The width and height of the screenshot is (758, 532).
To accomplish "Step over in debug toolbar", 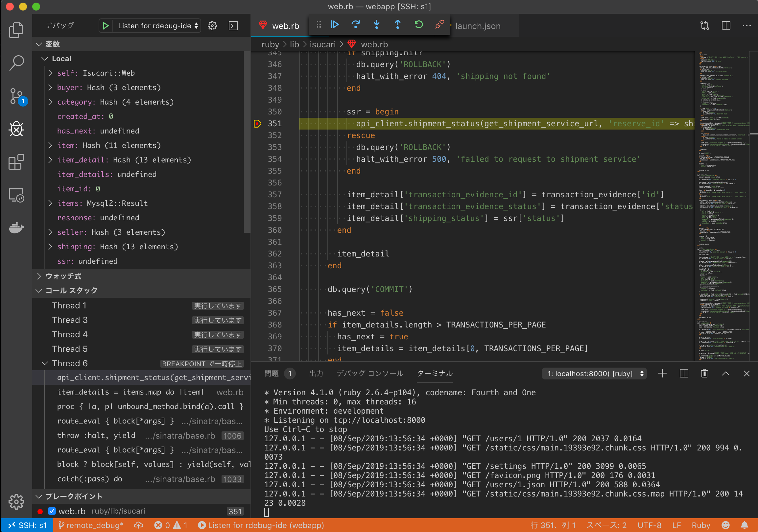I will pos(356,24).
